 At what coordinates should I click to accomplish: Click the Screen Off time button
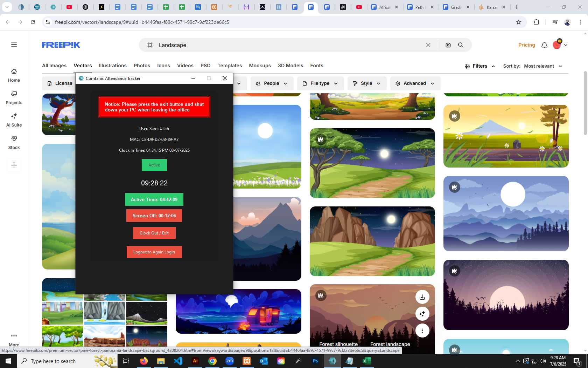tap(154, 216)
